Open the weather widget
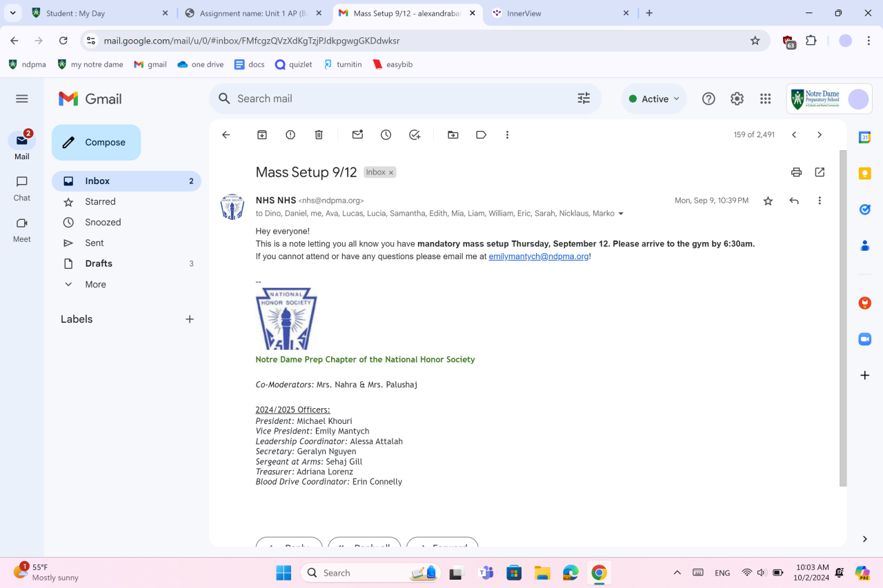Image resolution: width=883 pixels, height=588 pixels. (x=46, y=572)
